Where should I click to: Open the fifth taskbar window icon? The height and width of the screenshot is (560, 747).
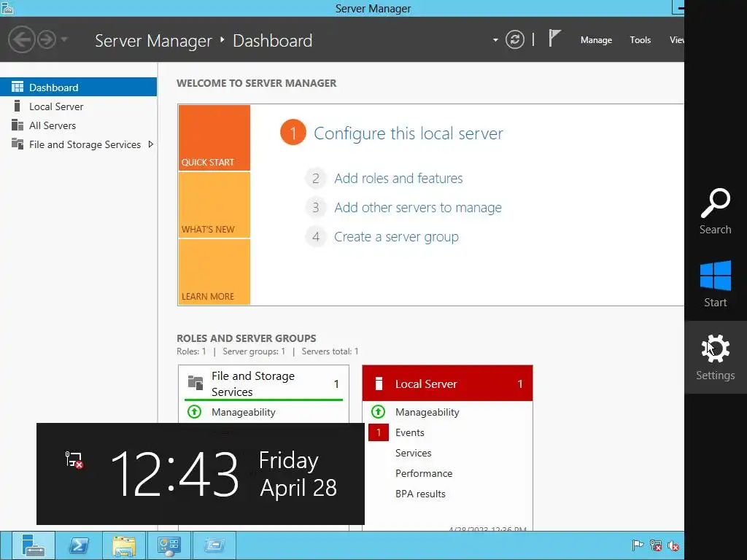click(x=214, y=545)
